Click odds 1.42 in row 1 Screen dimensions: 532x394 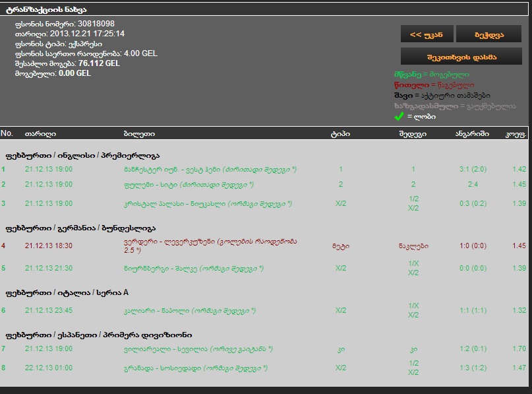(519, 169)
